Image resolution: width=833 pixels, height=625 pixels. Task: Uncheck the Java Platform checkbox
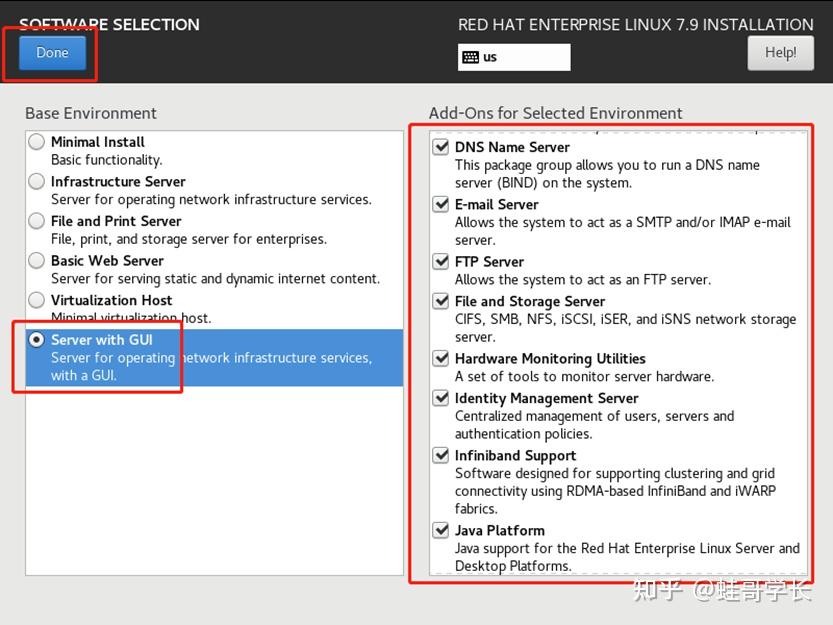(441, 530)
